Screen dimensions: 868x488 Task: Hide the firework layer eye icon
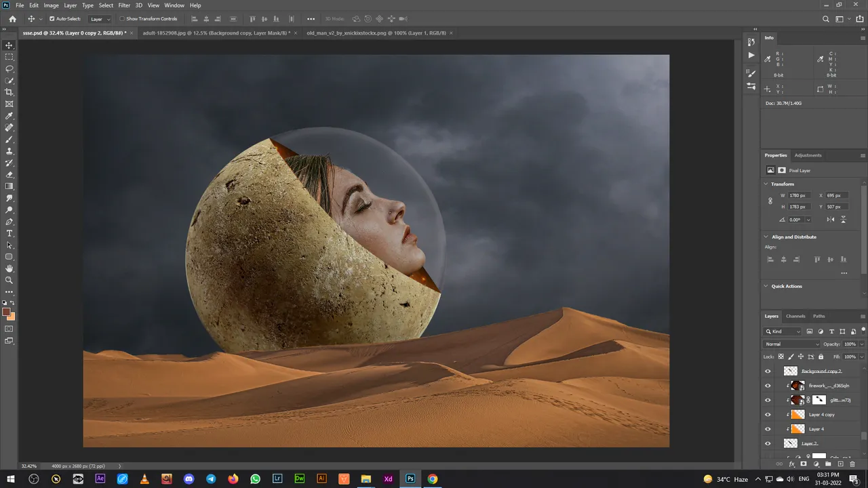tap(768, 386)
